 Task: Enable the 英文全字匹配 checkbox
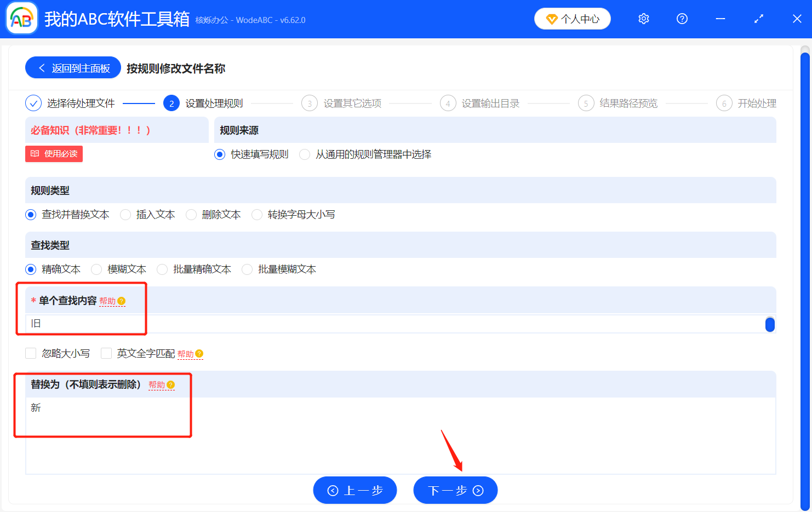pos(106,353)
